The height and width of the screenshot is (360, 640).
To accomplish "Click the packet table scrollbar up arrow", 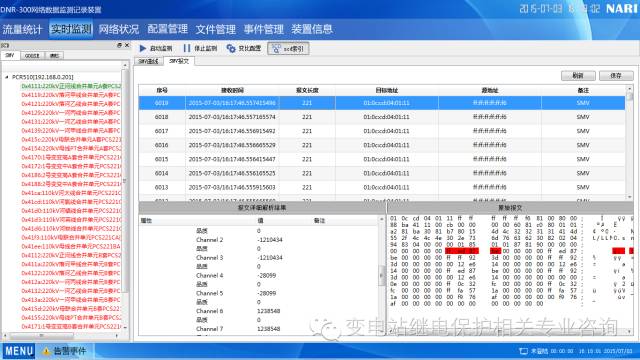I will click(630, 89).
